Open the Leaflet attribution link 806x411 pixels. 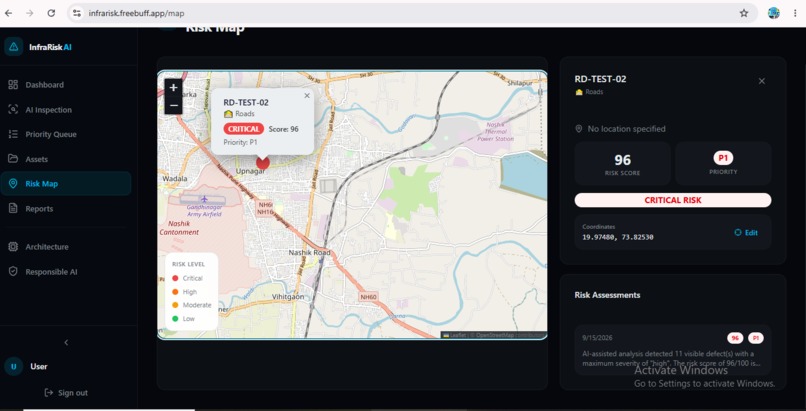(x=454, y=335)
